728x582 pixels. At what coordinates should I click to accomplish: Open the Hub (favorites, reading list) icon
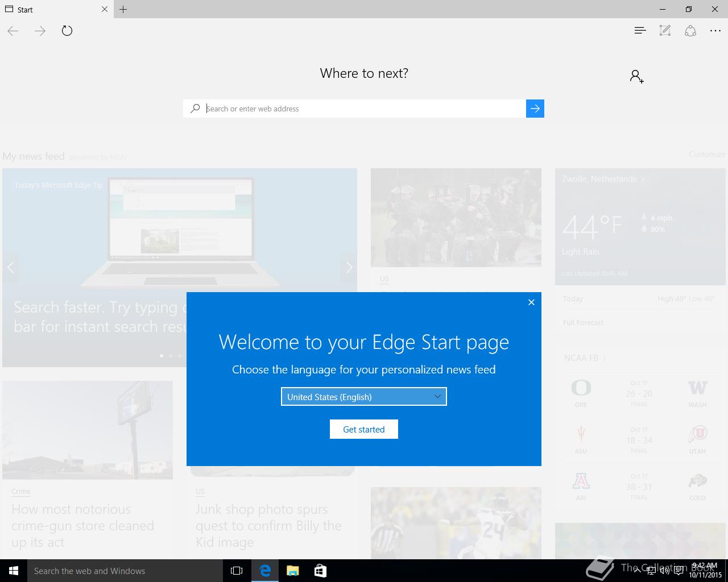pos(640,31)
